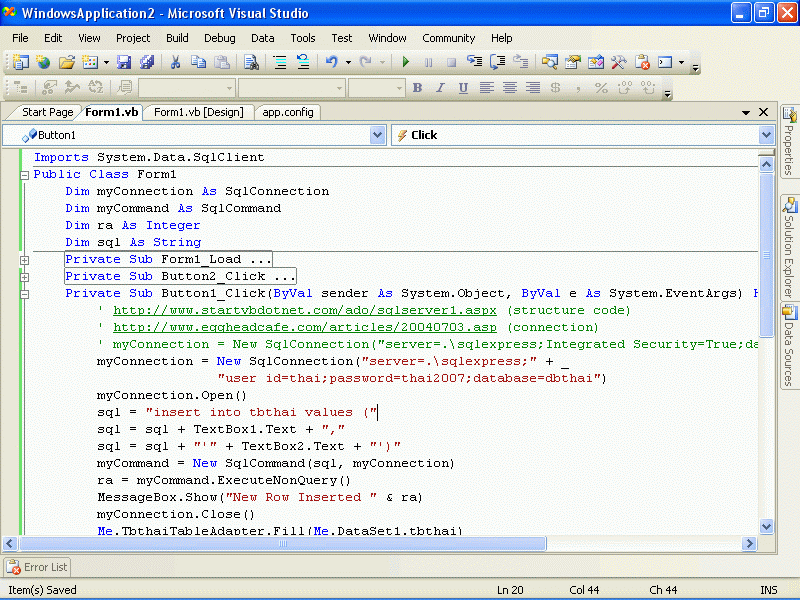Click the Save All icon

[147, 62]
